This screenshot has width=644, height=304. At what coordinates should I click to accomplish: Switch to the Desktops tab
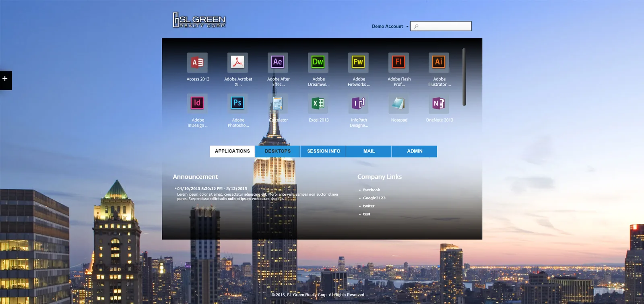point(278,151)
